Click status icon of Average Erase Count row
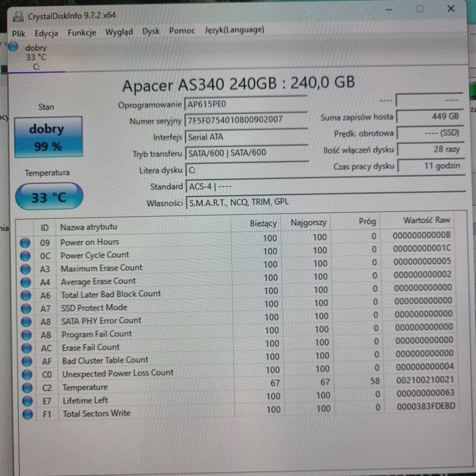 26,282
